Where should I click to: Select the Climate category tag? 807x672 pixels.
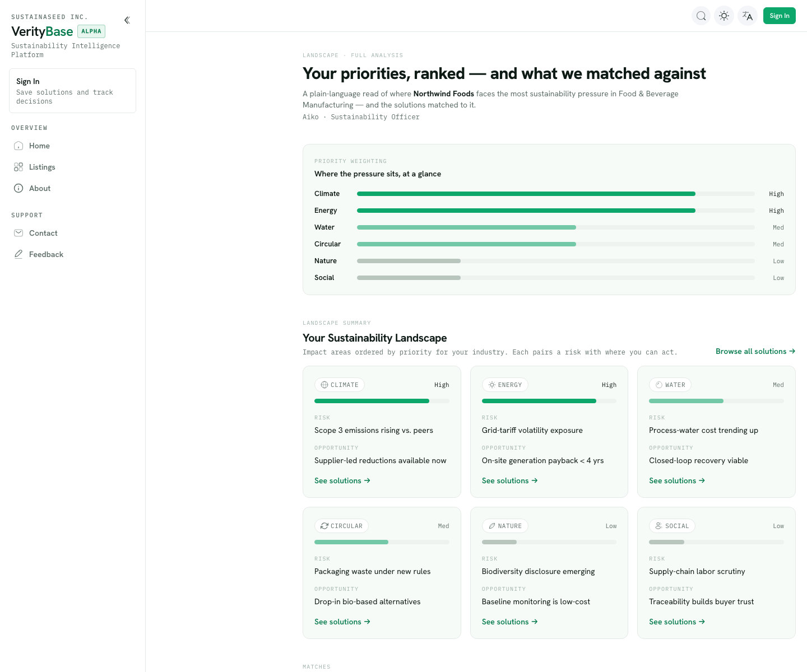click(340, 385)
